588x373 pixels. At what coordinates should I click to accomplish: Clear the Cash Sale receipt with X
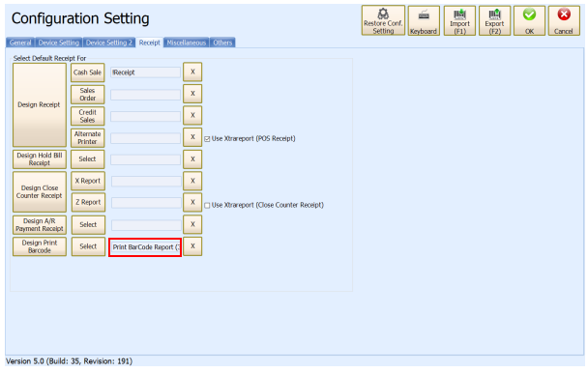(192, 72)
